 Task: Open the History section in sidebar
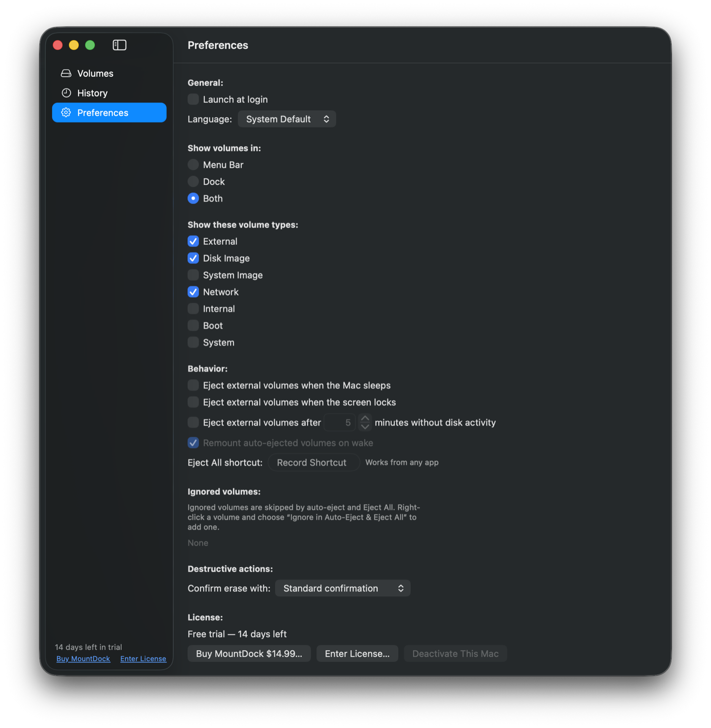(109, 93)
